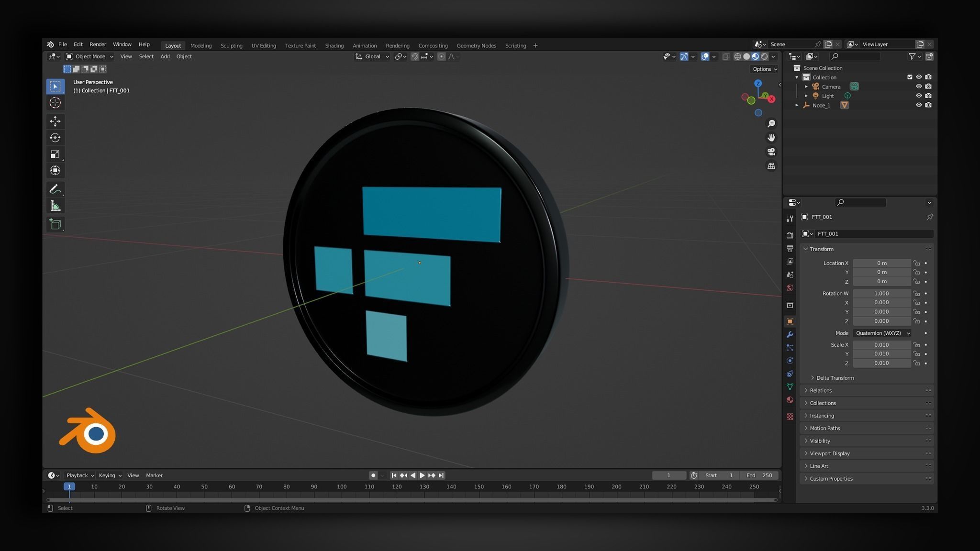Hide Node_1 in viewport via eye icon
This screenshot has height=551, width=980.
[918, 105]
